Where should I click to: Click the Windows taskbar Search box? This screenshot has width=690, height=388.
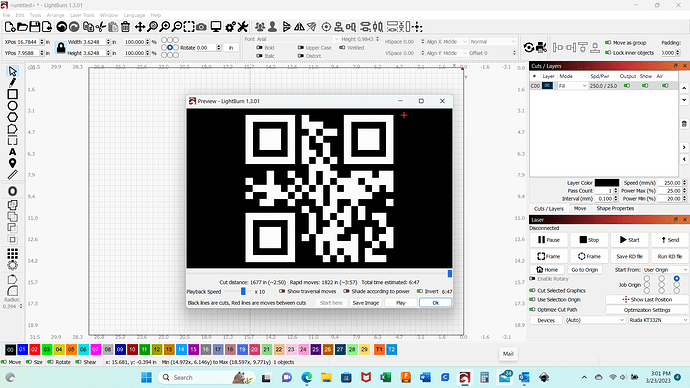click(x=207, y=377)
